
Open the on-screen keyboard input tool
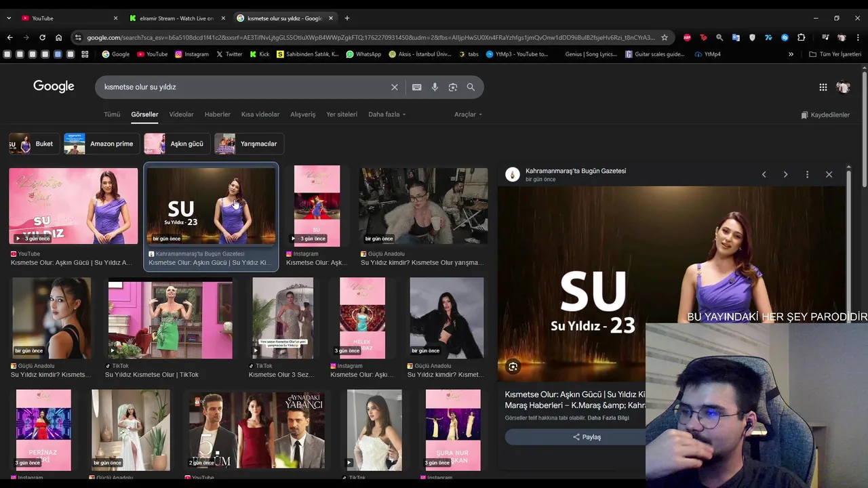[416, 87]
